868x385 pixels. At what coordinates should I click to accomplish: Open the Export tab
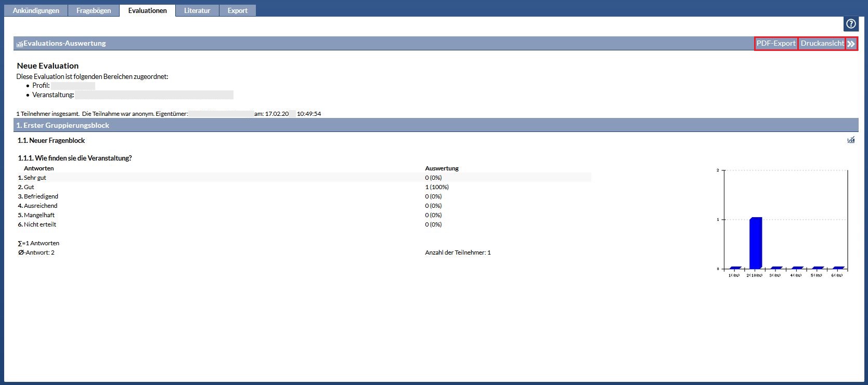[238, 10]
